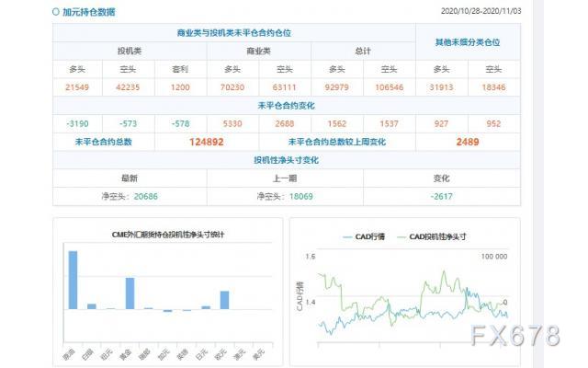Viewport: 588px width, 368px height.
Task: Click the change value -578
Action: pos(180,123)
